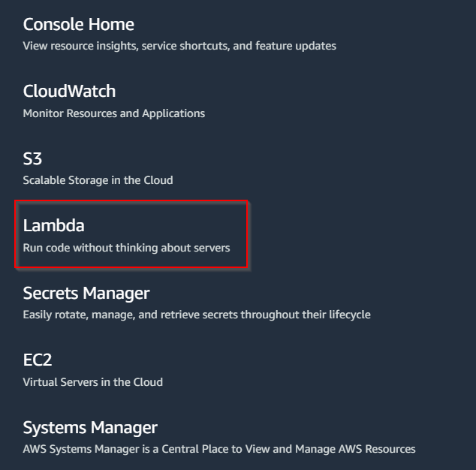Click 'Run code without thinking about servers'
The image size is (476, 470).
point(126,248)
